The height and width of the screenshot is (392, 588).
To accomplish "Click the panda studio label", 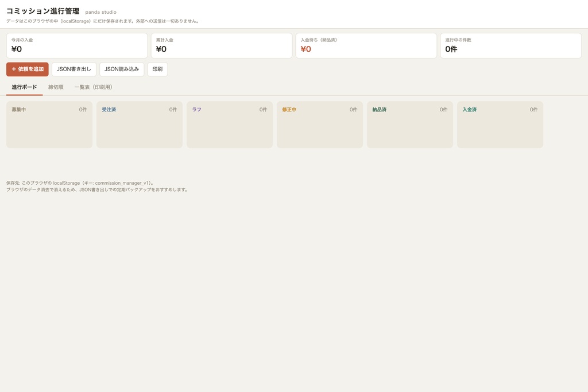I will 101,13.
